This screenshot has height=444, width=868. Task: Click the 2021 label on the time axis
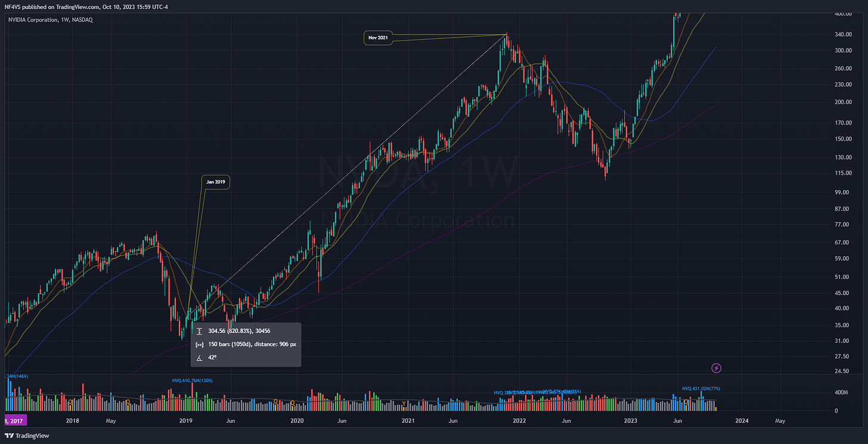(x=408, y=421)
